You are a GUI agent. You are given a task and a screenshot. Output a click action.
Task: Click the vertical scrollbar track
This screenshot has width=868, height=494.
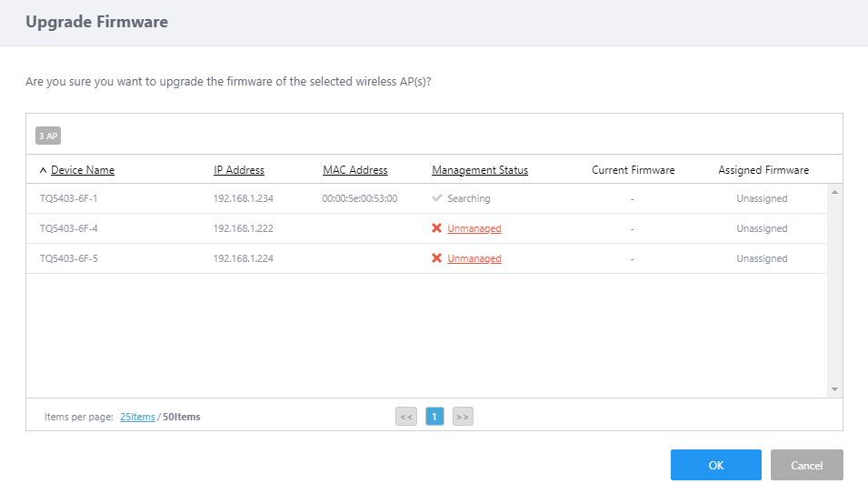pos(834,291)
